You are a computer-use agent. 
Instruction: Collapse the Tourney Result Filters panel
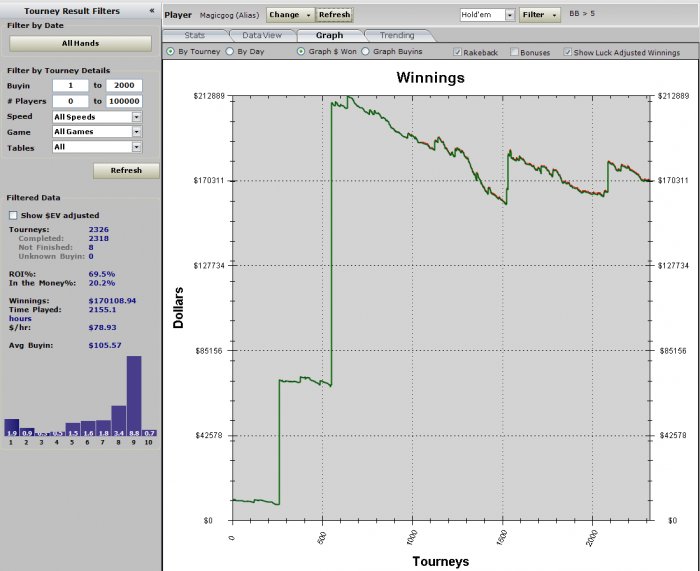tap(151, 11)
